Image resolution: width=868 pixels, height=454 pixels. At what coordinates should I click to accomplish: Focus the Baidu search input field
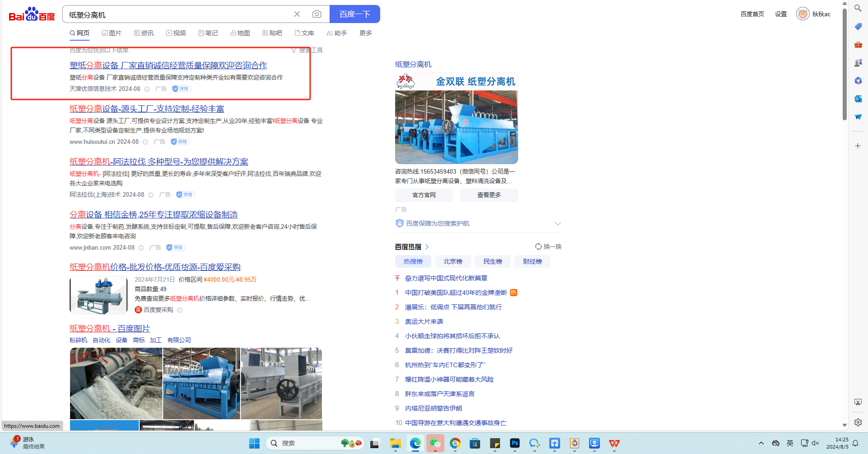click(x=179, y=14)
